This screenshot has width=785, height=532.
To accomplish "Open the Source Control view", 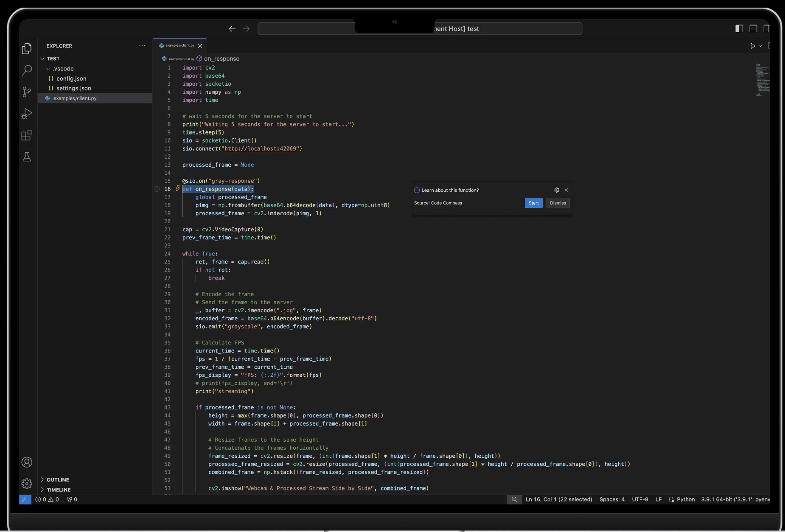I will [27, 92].
